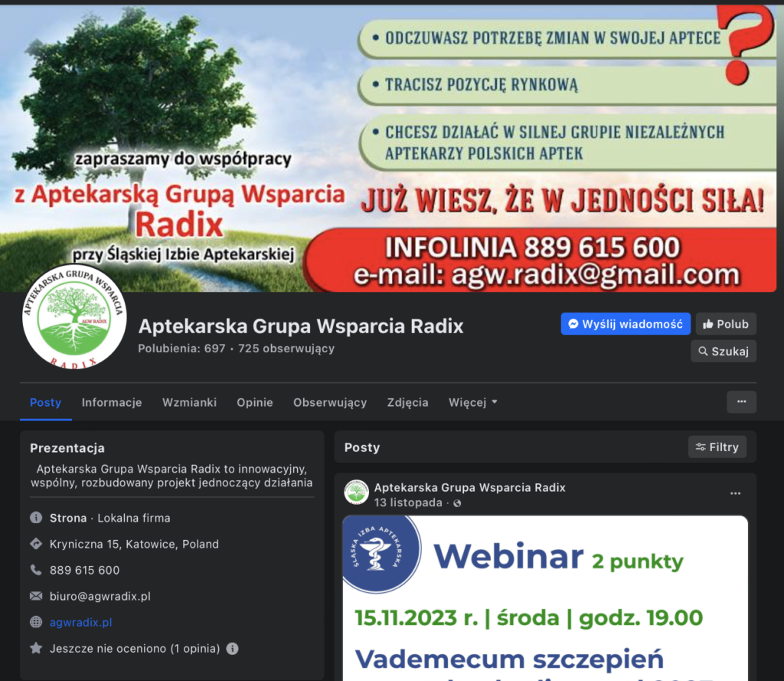The image size is (784, 681).
Task: Select the Opinie tab
Action: [x=254, y=402]
